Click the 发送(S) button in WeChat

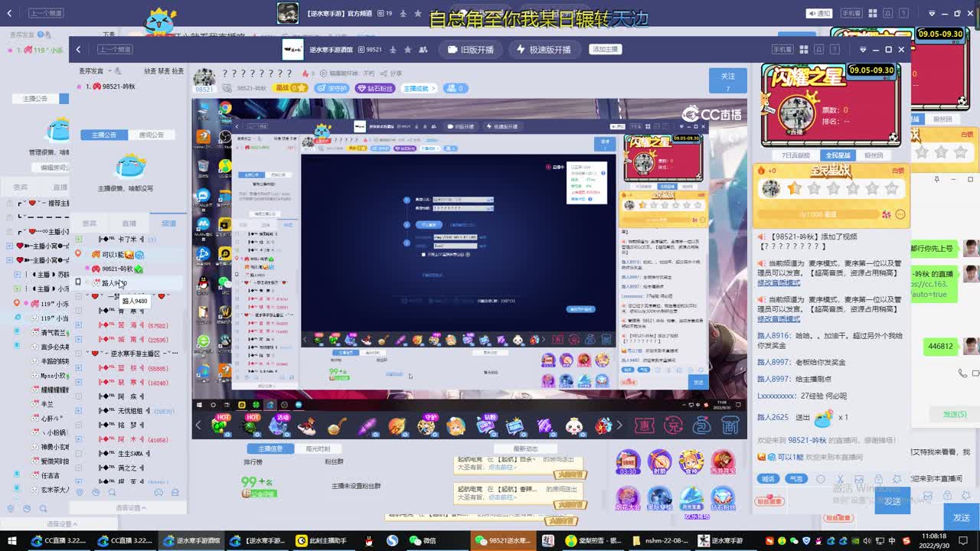(955, 414)
